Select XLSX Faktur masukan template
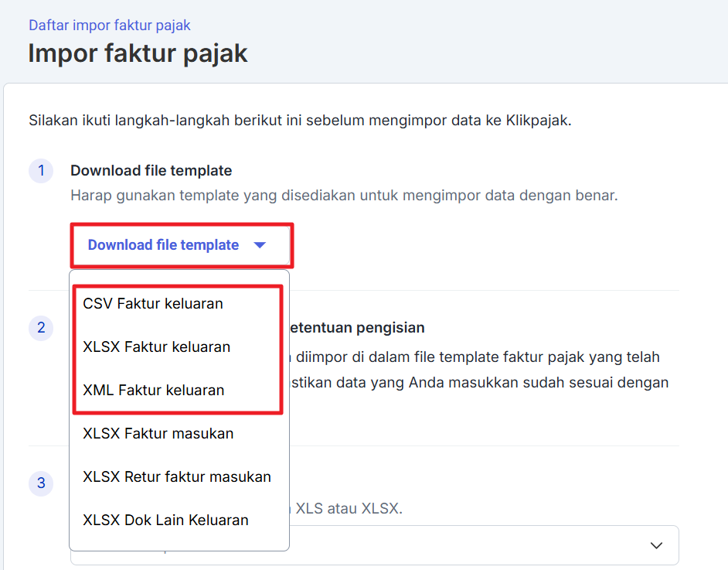This screenshot has width=728, height=570. pyautogui.click(x=158, y=434)
